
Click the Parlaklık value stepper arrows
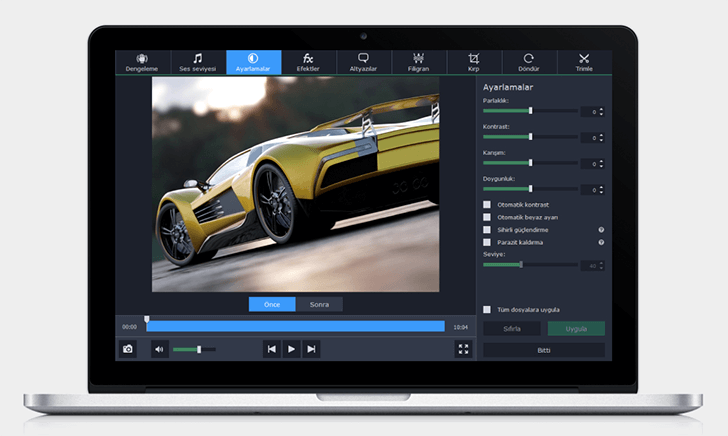(x=601, y=111)
